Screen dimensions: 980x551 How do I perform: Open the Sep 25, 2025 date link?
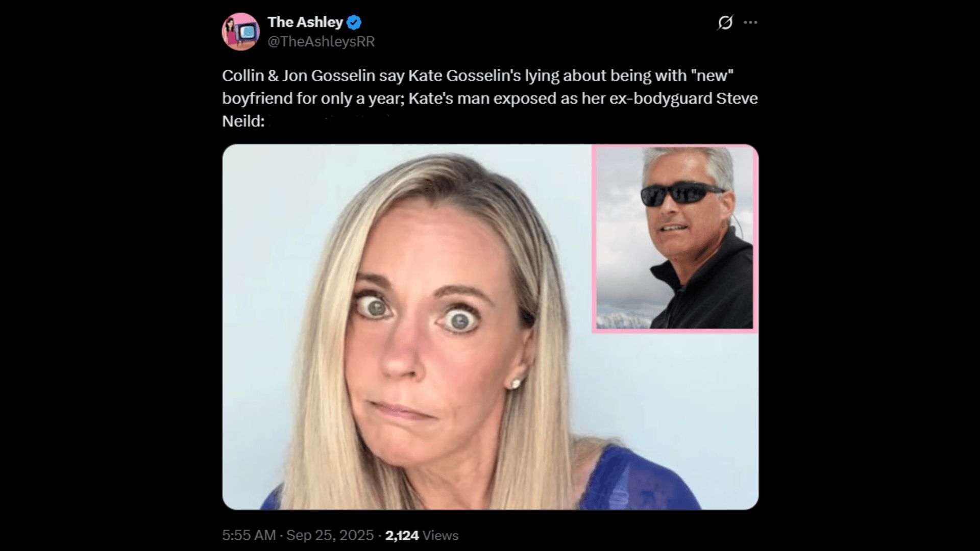[330, 535]
